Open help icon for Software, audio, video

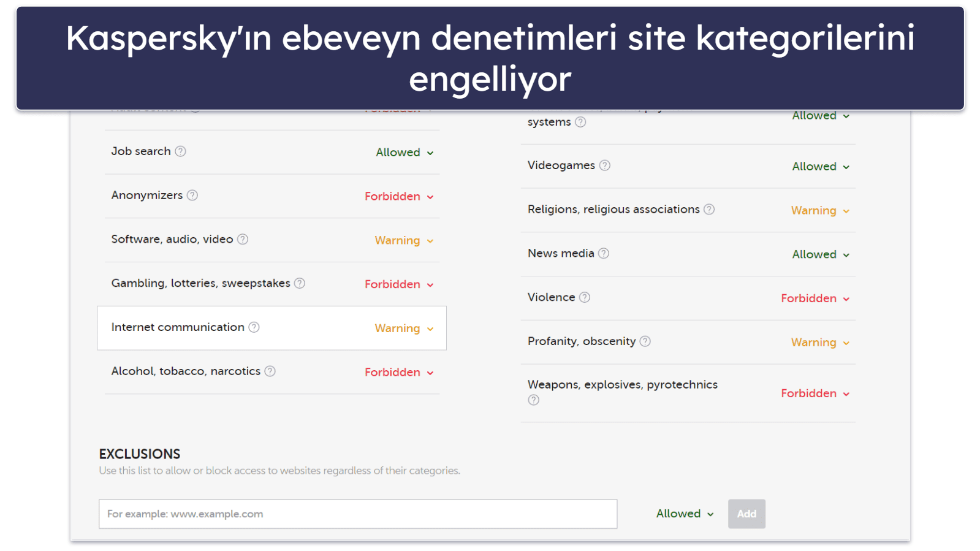click(243, 240)
